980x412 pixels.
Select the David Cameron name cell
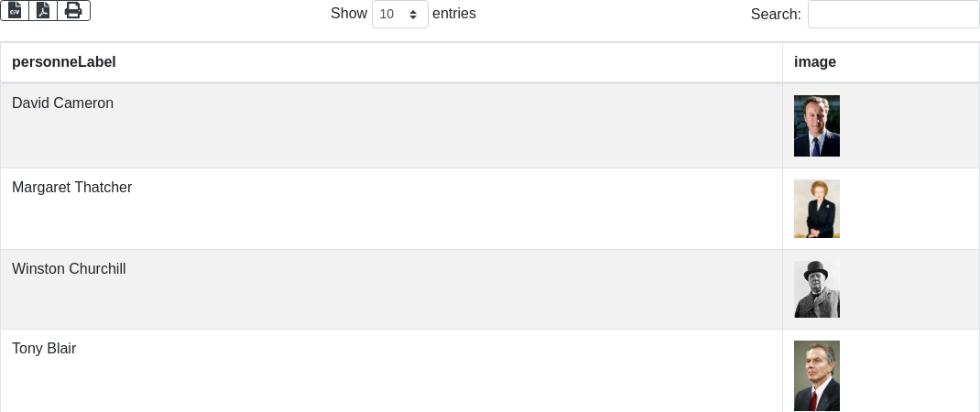tap(62, 103)
